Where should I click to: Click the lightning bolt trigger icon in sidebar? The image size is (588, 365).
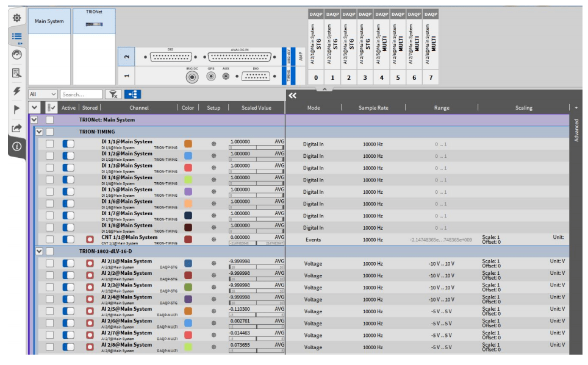17,91
